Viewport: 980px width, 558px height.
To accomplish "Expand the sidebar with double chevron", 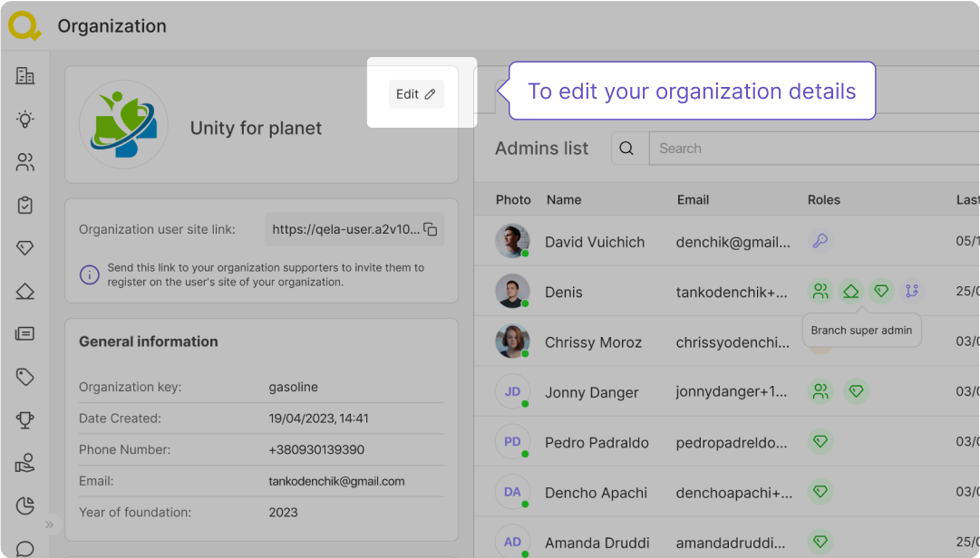I will 50,524.
